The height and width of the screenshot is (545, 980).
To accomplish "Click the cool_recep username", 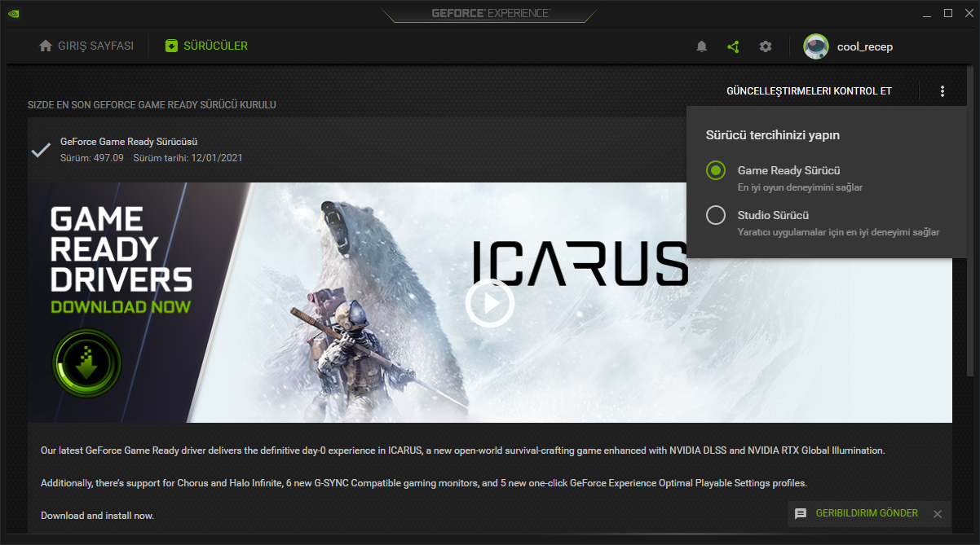I will click(865, 46).
